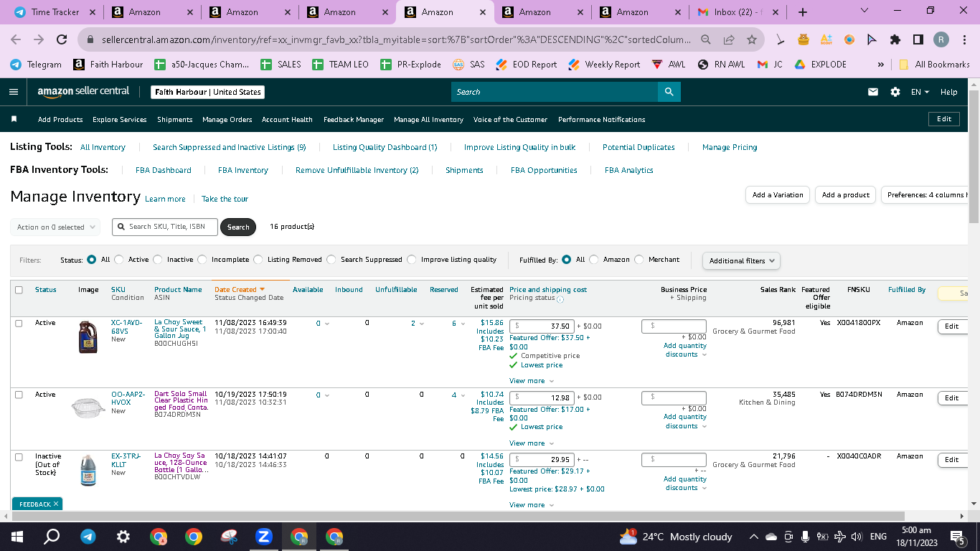Open the notification center icon in the taskbar

click(956, 537)
